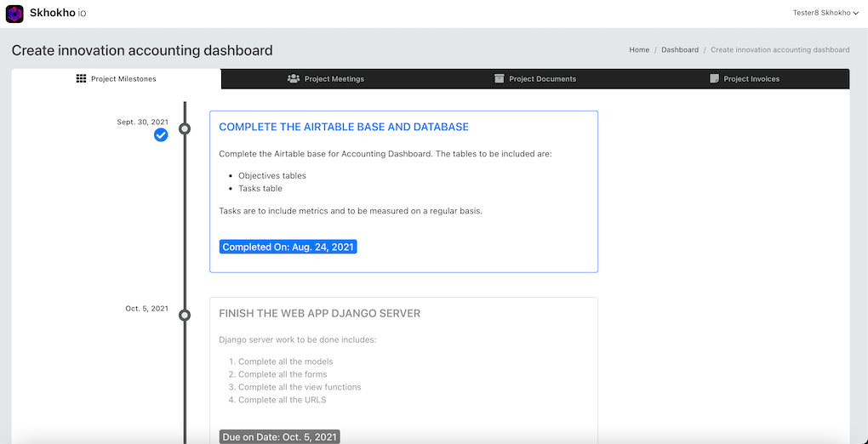The width and height of the screenshot is (868, 444).
Task: Select the Sept. 30, 2021 timeline marker
Action: click(x=185, y=129)
